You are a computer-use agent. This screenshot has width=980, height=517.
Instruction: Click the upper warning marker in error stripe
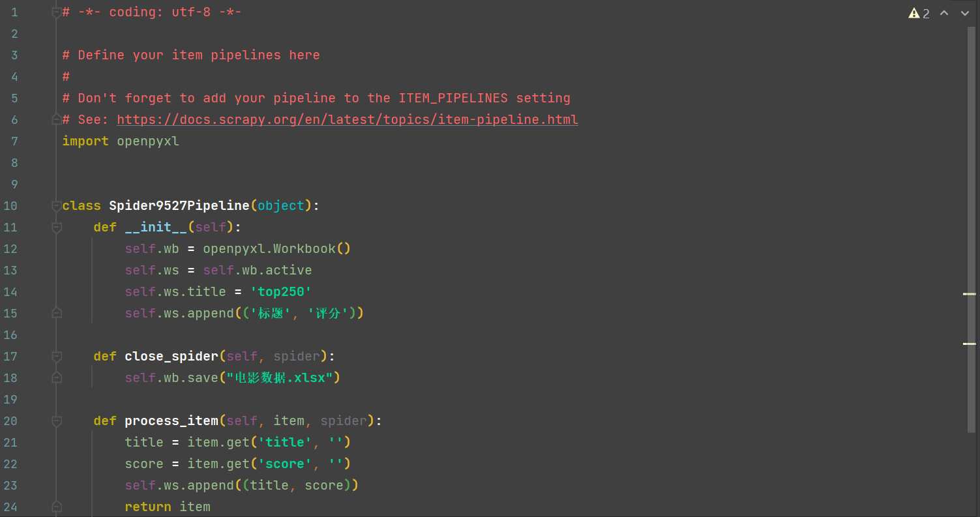coord(970,294)
